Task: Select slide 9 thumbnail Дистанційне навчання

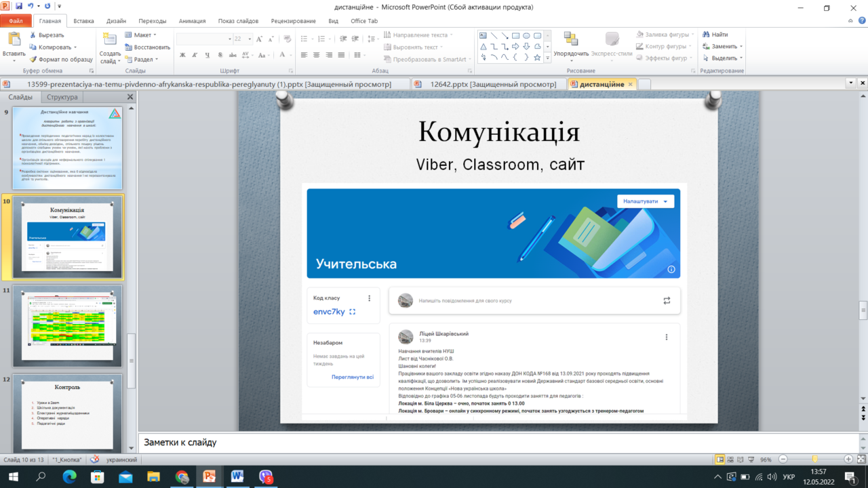Action: [68, 148]
